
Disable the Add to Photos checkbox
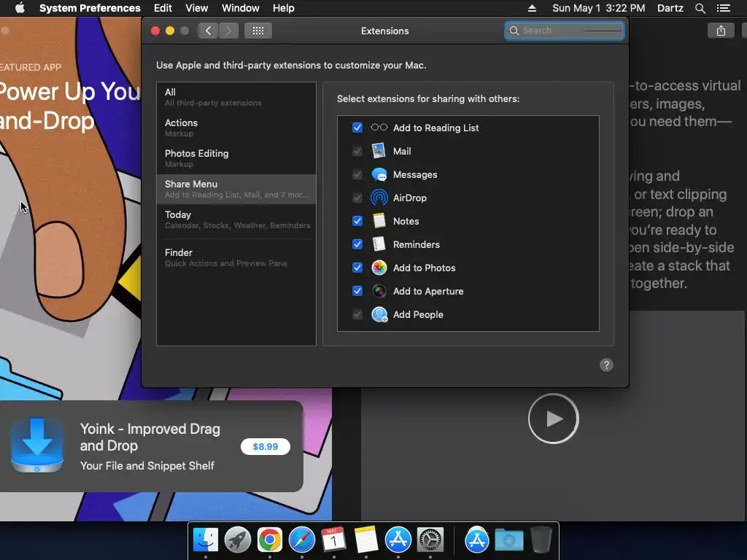[x=357, y=268]
